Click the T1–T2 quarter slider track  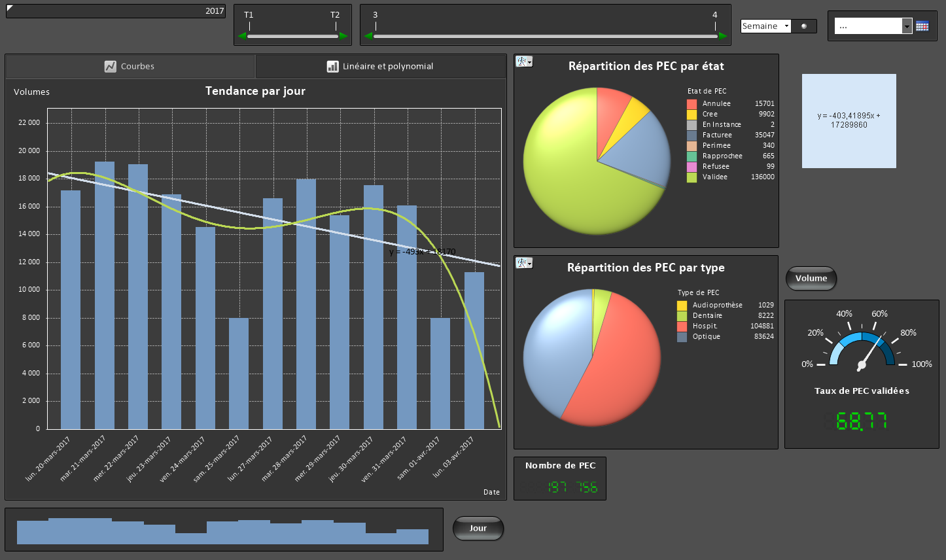(293, 36)
